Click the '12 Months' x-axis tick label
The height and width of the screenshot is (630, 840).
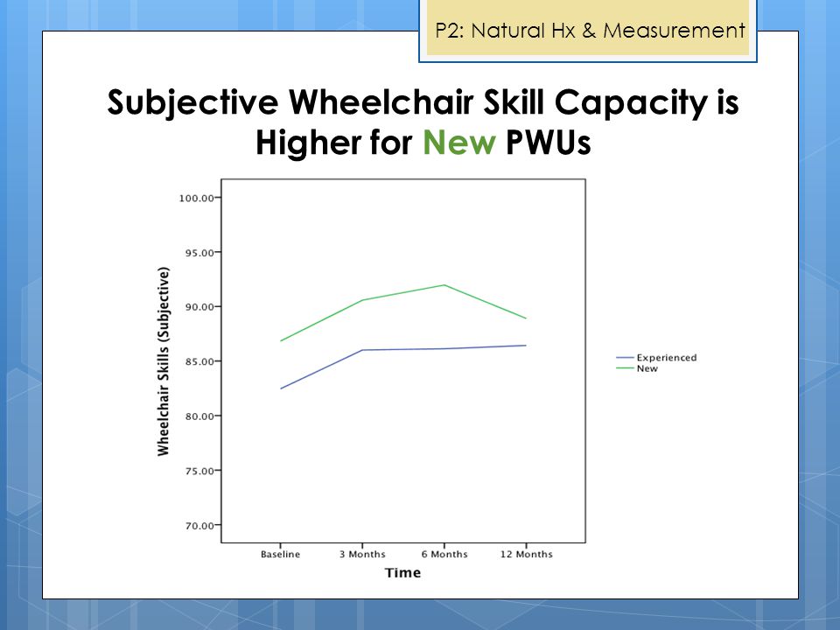526,555
